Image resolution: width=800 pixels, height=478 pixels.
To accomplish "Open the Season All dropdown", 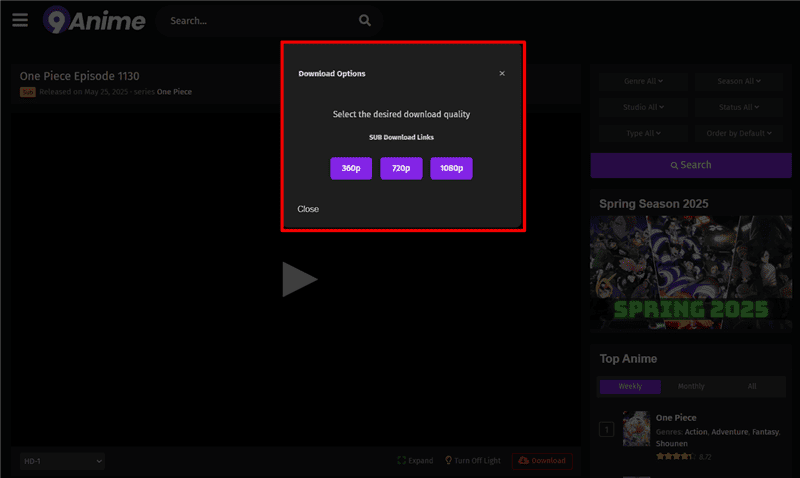I will [x=739, y=81].
